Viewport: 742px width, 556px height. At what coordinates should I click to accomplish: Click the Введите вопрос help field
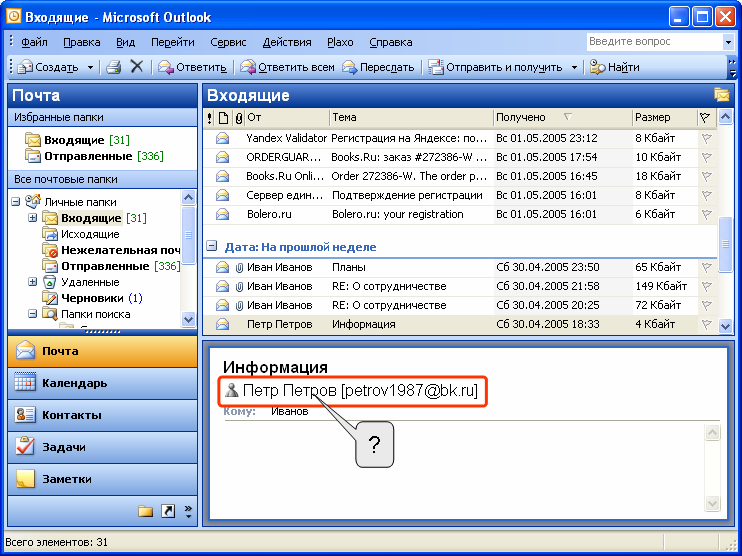coord(655,42)
